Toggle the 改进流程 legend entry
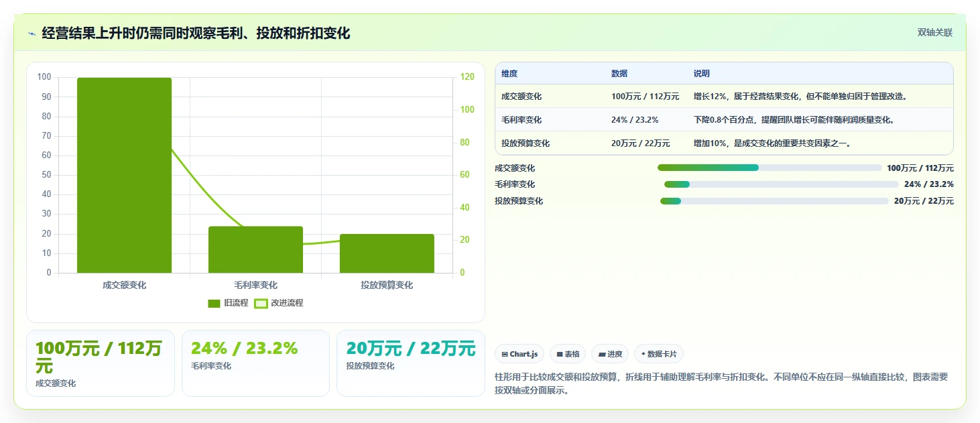 click(280, 303)
